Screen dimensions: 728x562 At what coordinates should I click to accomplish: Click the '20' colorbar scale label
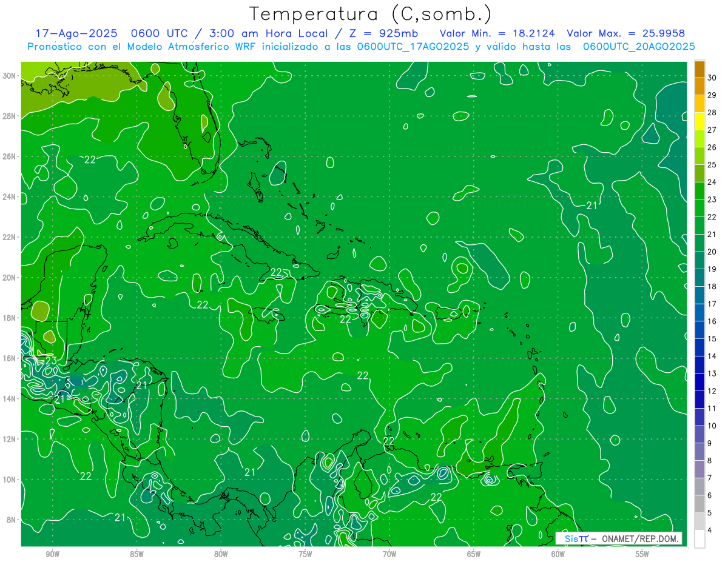tap(712, 252)
